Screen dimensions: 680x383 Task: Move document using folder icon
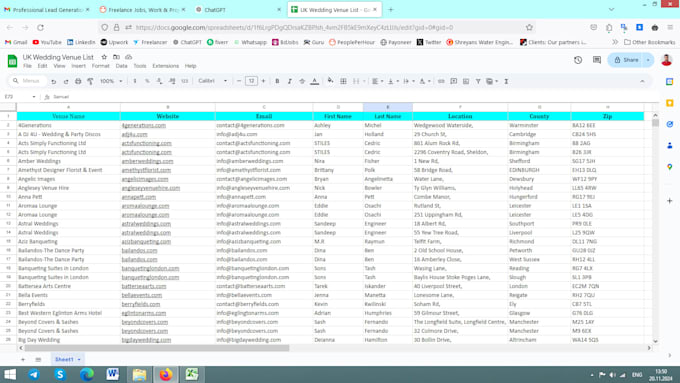(x=116, y=57)
